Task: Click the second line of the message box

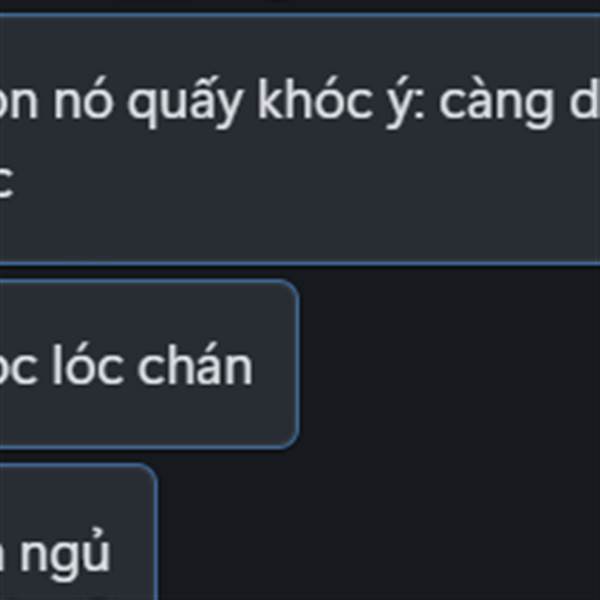Action: coord(7,182)
